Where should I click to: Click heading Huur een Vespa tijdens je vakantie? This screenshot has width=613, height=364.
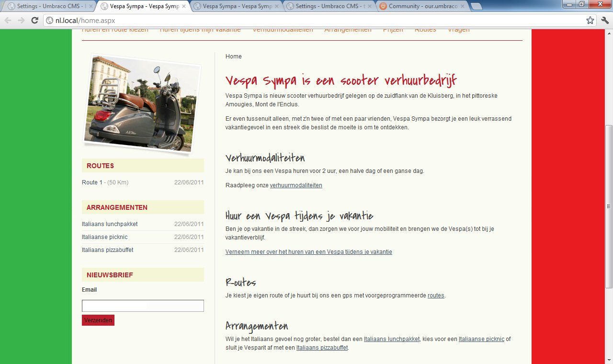click(x=299, y=216)
